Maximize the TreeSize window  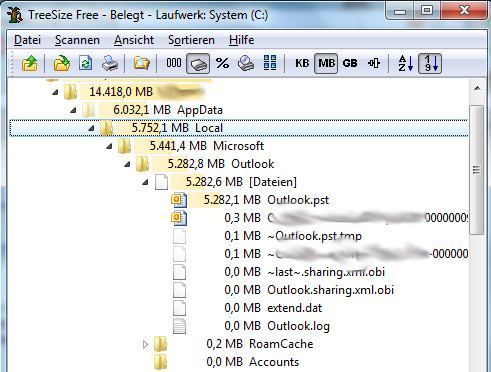427,10
